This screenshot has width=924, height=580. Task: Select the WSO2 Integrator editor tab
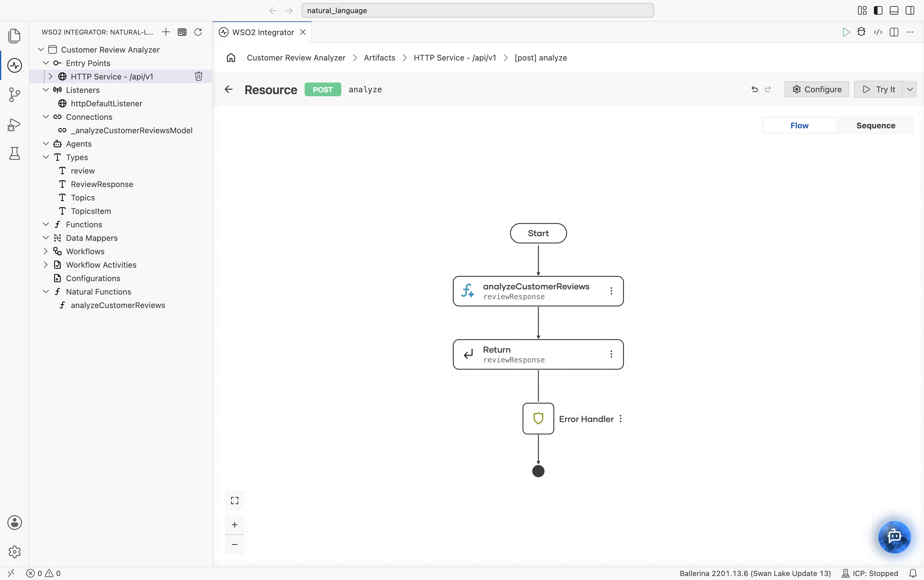coord(262,32)
